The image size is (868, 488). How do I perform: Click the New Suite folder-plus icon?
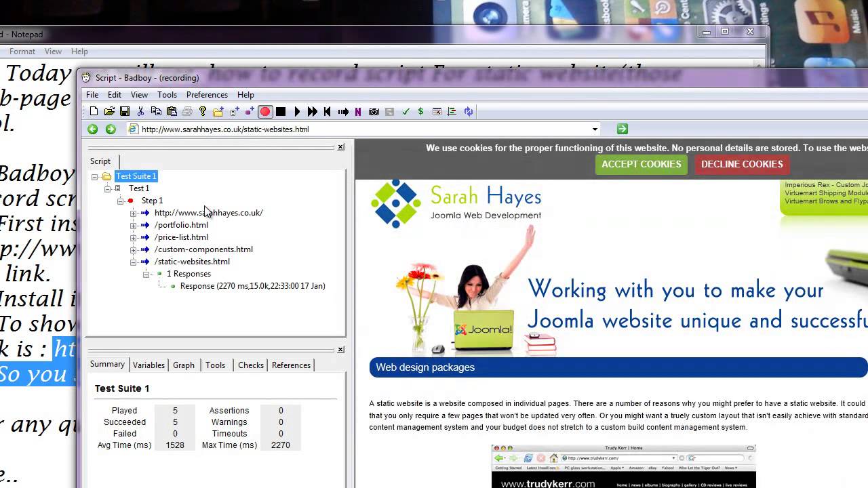pos(218,112)
